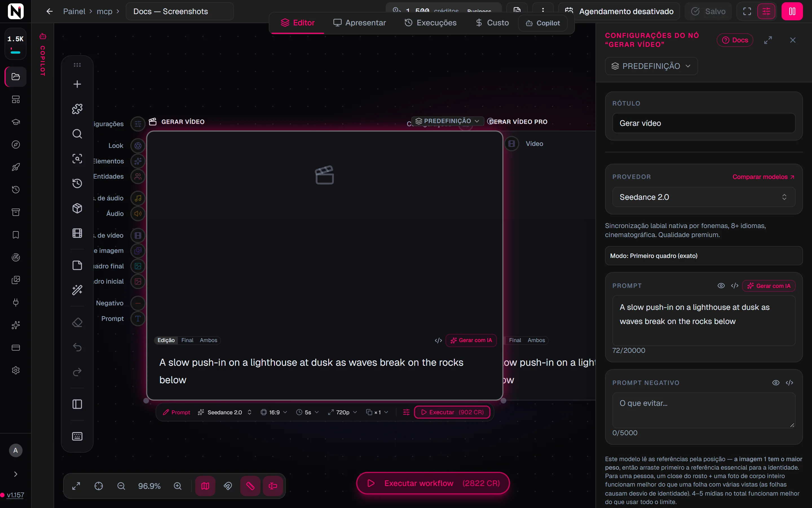Click the Prompt Negativo text area
The height and width of the screenshot is (508, 812).
704,410
